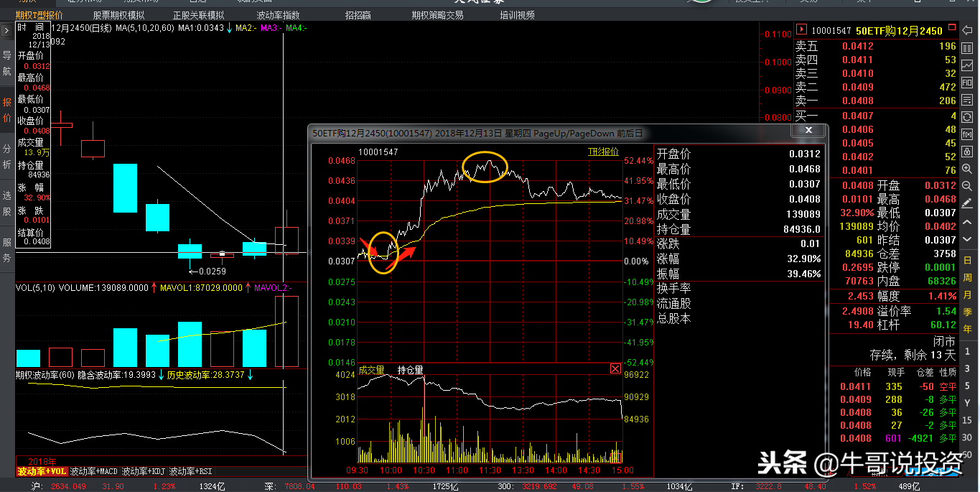Open the 波动率指数 menu tab
Screen dimensions: 980x492
click(x=278, y=15)
